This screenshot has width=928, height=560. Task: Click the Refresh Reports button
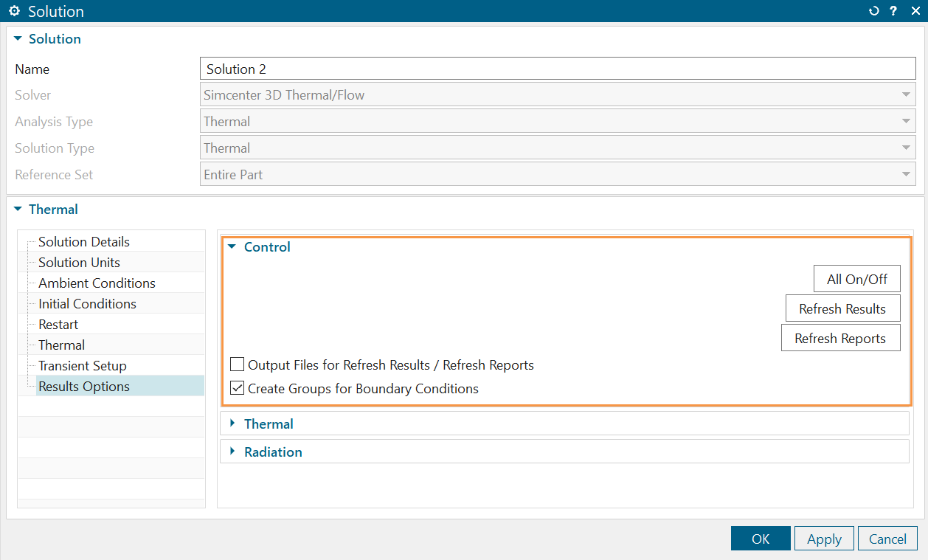tap(840, 338)
